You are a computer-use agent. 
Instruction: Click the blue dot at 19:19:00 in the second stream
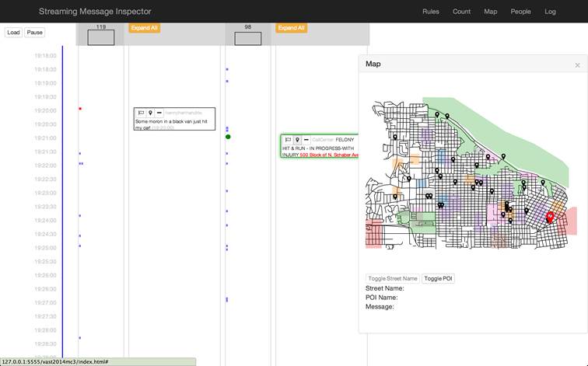(227, 82)
